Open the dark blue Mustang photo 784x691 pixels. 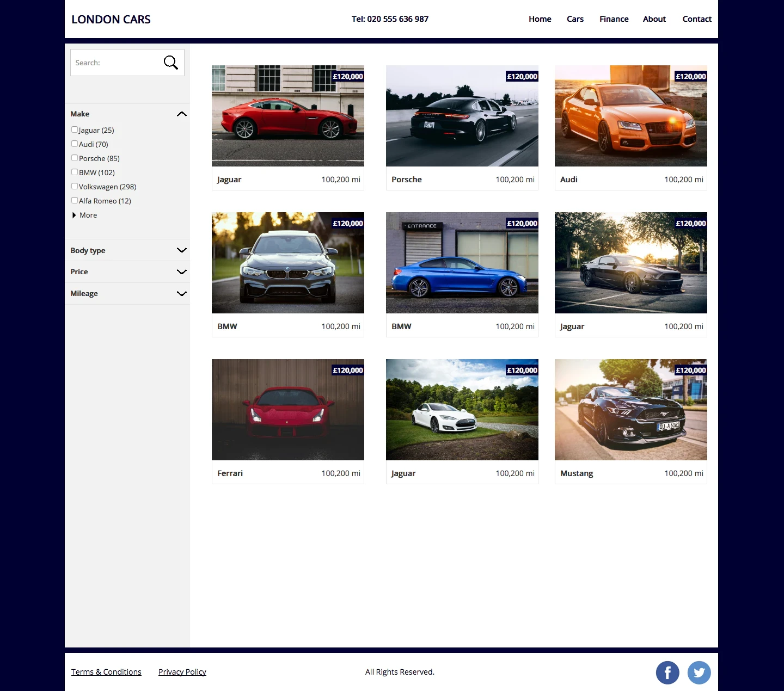click(631, 410)
